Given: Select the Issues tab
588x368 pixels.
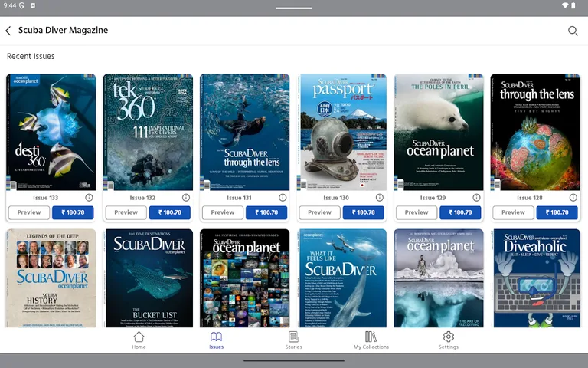Looking at the screenshot, I should coord(217,340).
